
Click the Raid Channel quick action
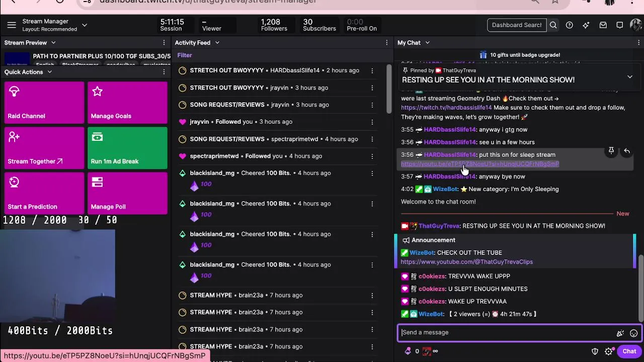44,103
